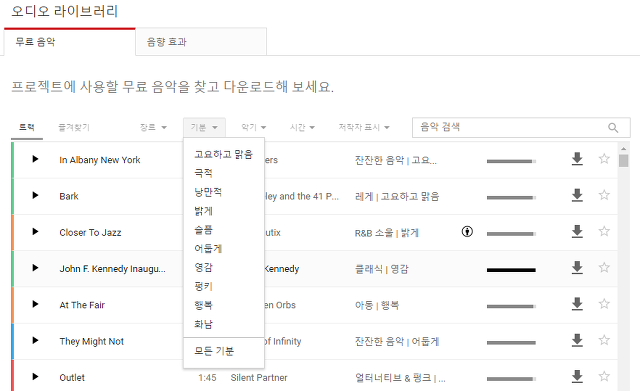
Task: Click title John F. Kennedy Inaugu...
Action: click(113, 269)
